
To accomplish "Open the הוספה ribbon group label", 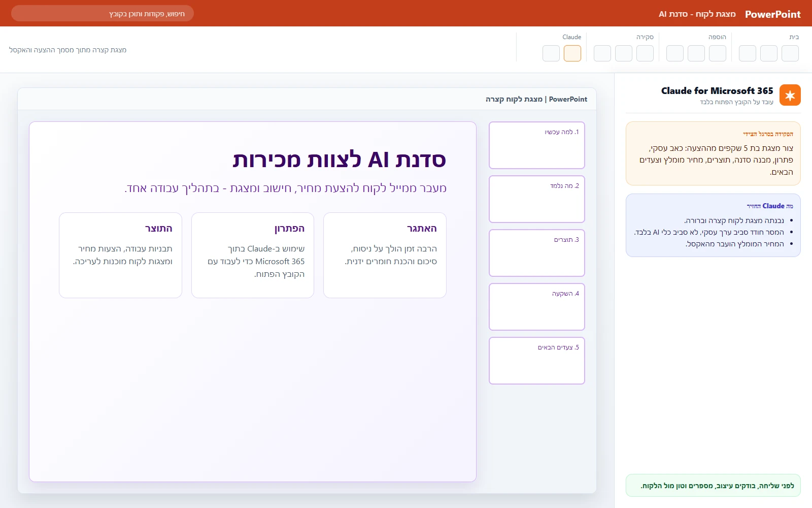I will click(x=717, y=37).
